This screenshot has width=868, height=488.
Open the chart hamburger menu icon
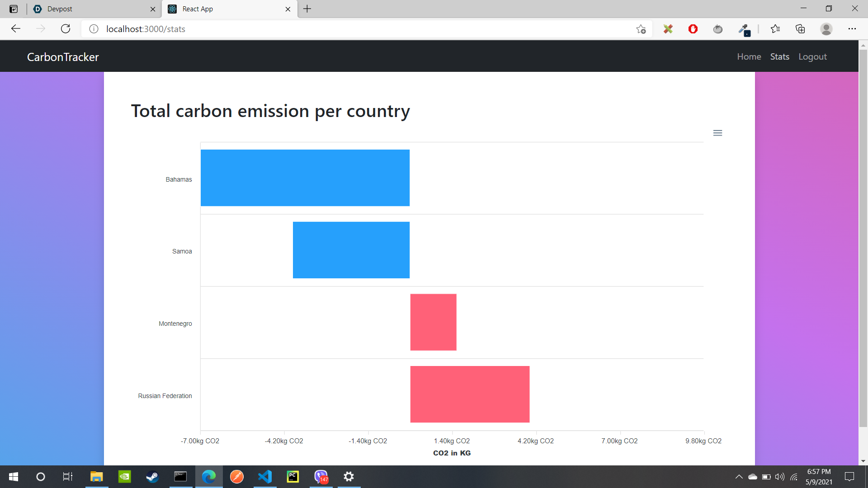tap(717, 133)
